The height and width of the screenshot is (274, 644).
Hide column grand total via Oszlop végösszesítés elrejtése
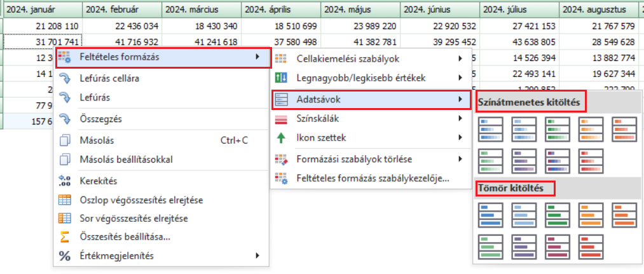coord(142,200)
